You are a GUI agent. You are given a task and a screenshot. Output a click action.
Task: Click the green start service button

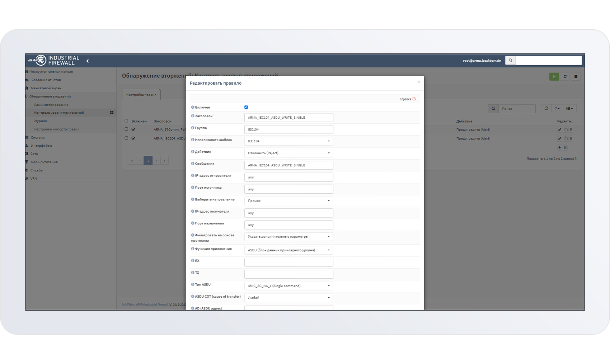click(554, 76)
